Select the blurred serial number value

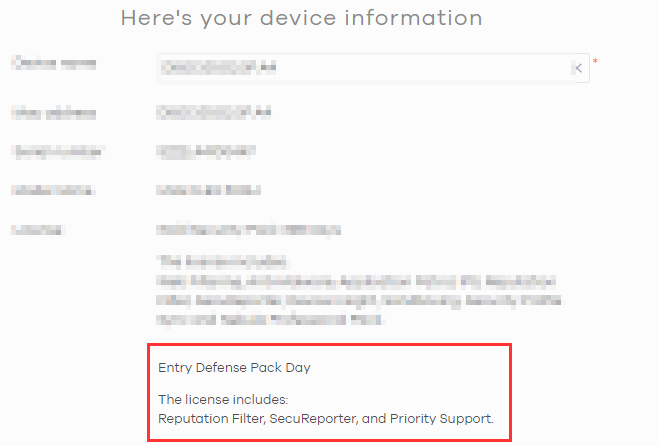pos(206,151)
